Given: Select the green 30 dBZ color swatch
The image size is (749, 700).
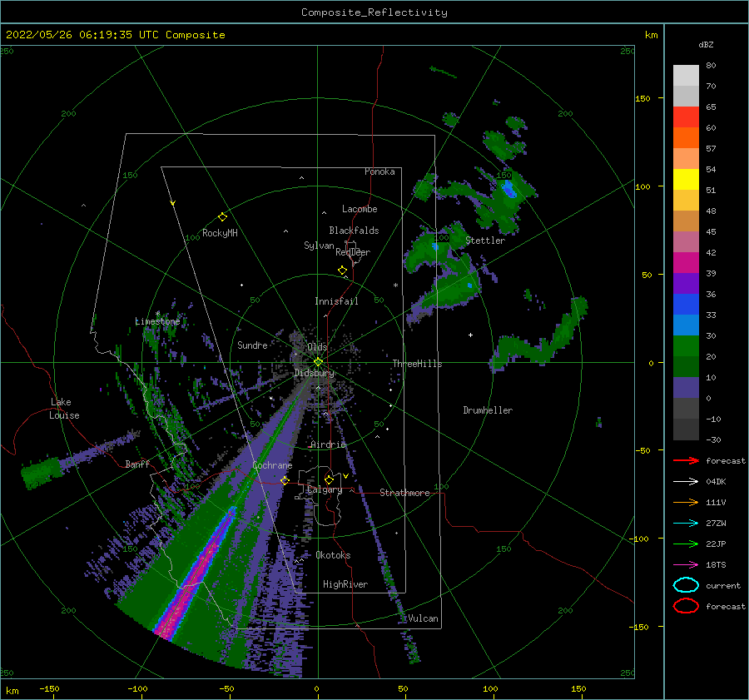Looking at the screenshot, I should pos(686,345).
